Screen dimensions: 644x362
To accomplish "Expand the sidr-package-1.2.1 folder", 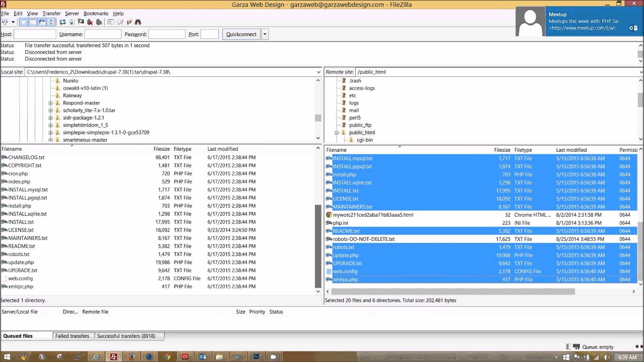I will (50, 118).
